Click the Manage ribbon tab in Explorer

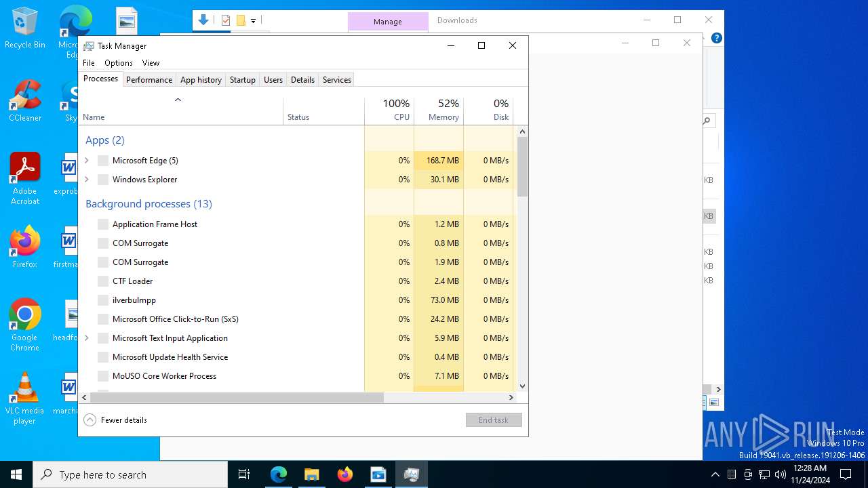[x=388, y=22]
